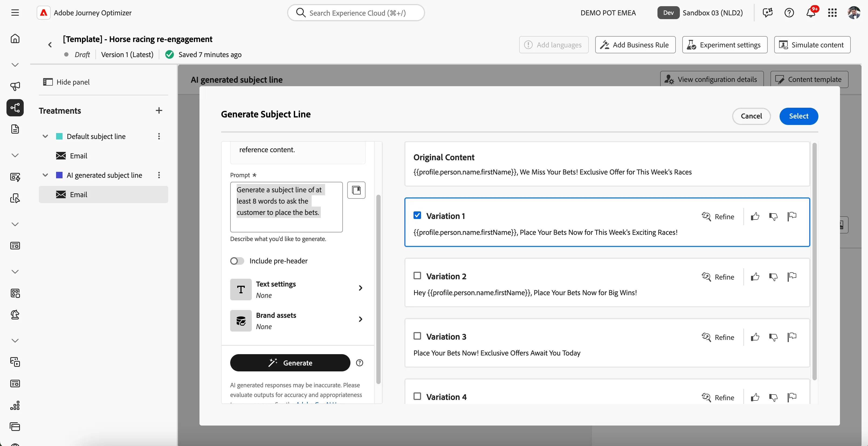Flag Variation 3 with the flag icon
The width and height of the screenshot is (868, 446).
pos(792,337)
